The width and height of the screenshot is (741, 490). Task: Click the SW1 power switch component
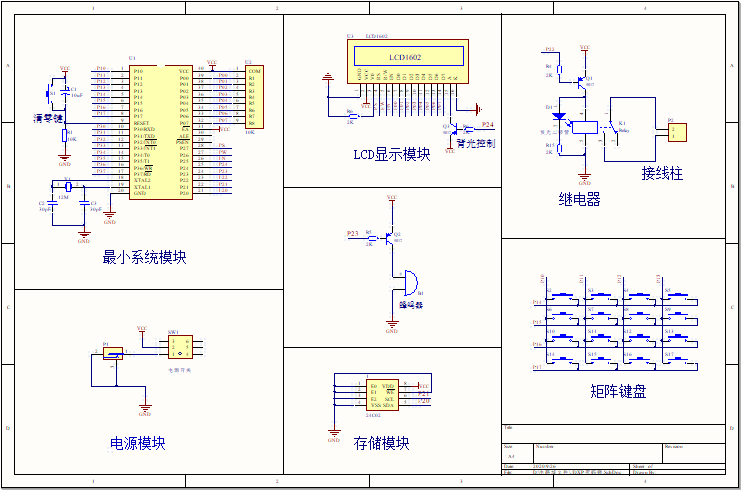(180, 347)
